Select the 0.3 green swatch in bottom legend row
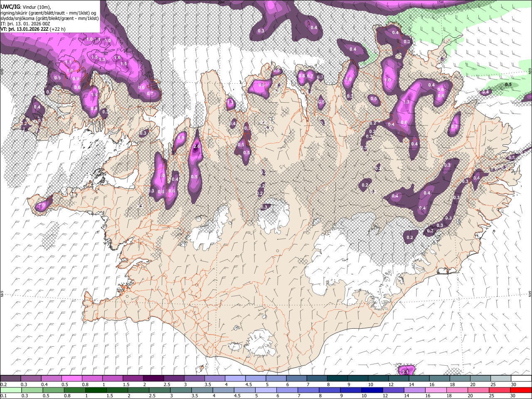 pos(32,390)
